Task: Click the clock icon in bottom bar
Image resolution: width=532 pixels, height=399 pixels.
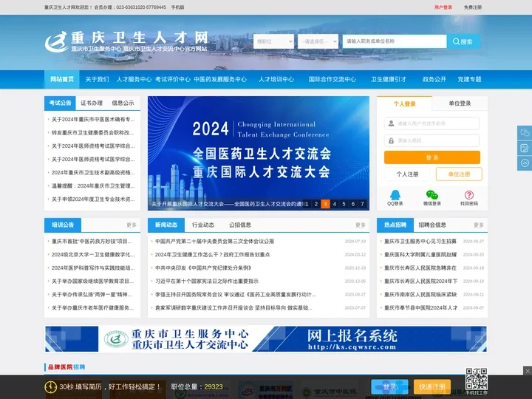Action: pyautogui.click(x=50, y=386)
